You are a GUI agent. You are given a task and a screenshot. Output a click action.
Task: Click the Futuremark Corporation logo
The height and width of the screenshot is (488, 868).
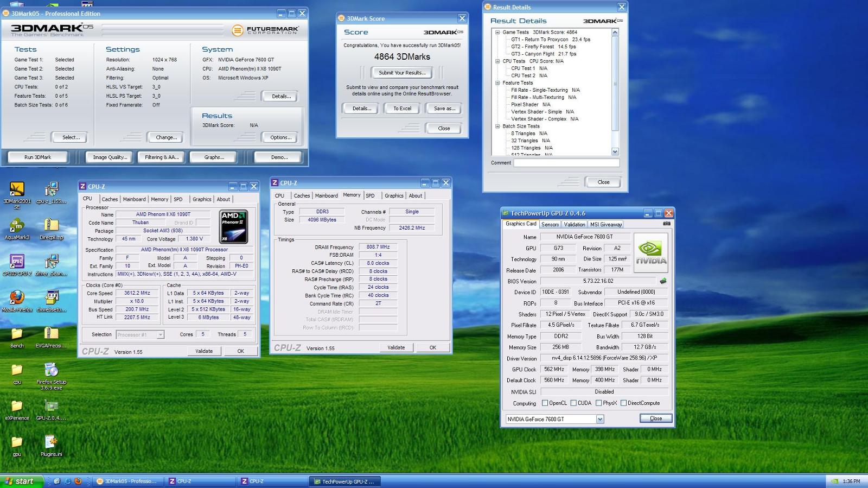(265, 30)
